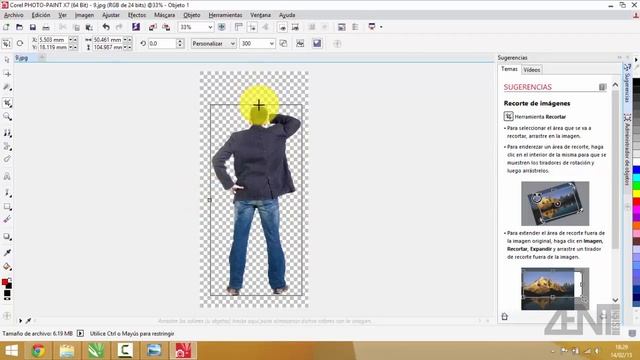Select the Zoom magnifier tool
Image resolution: width=640 pixels, height=360 pixels.
(x=7, y=117)
